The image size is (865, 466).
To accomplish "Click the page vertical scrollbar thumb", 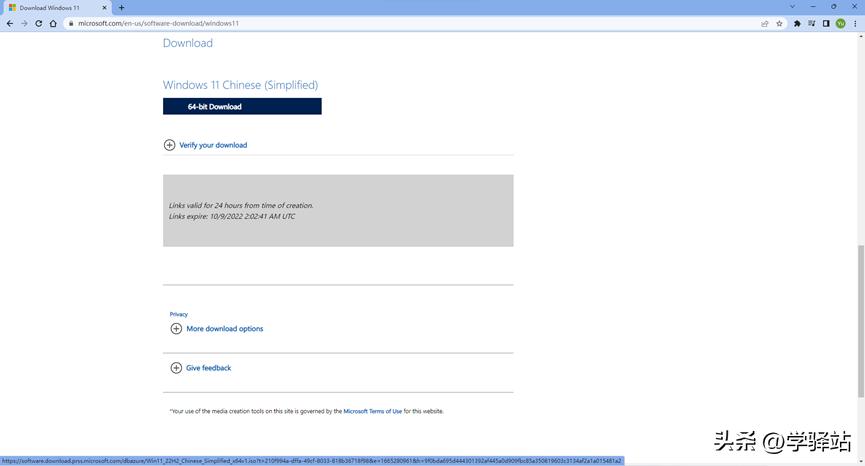I will coord(861,321).
